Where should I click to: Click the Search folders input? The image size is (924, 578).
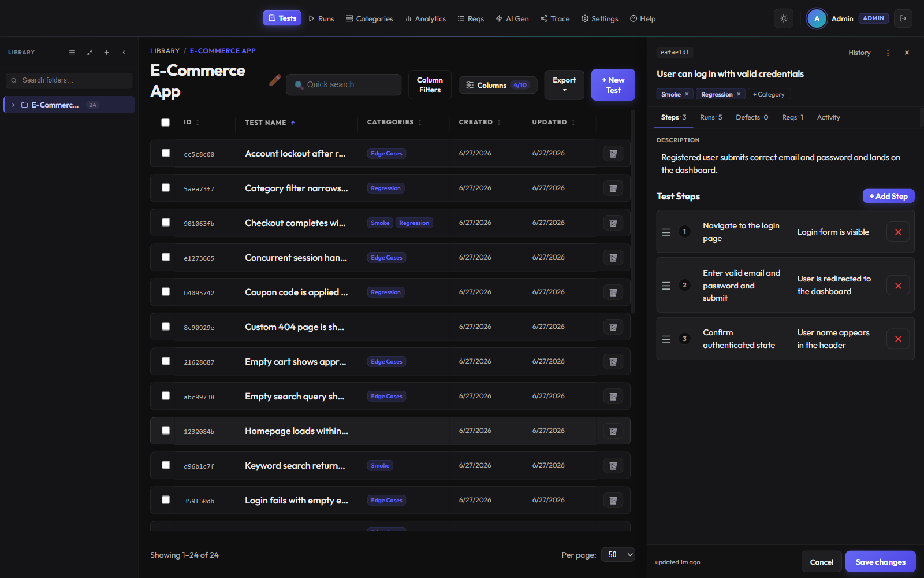click(x=69, y=80)
